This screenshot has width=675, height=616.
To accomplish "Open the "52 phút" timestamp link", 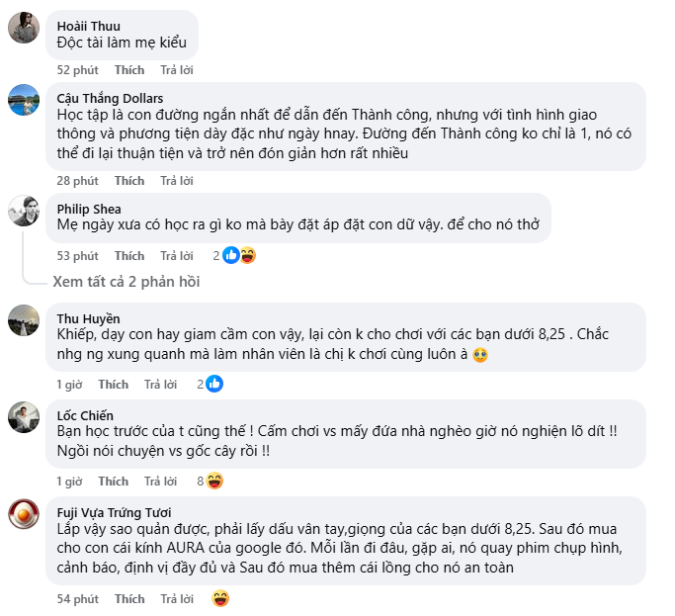I will pyautogui.click(x=77, y=70).
